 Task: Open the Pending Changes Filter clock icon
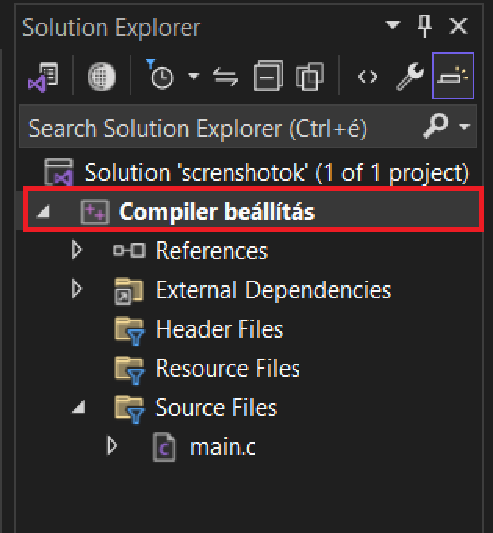point(160,75)
